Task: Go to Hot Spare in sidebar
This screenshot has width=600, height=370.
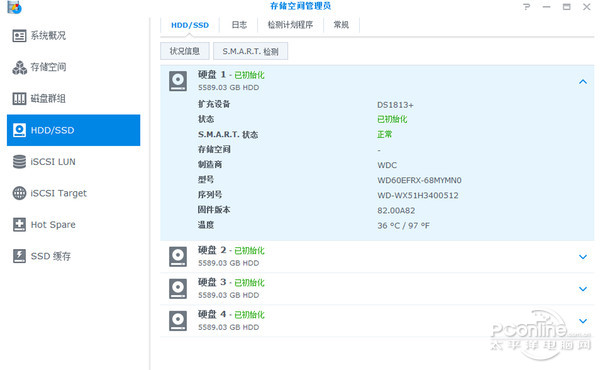Action: coord(53,225)
